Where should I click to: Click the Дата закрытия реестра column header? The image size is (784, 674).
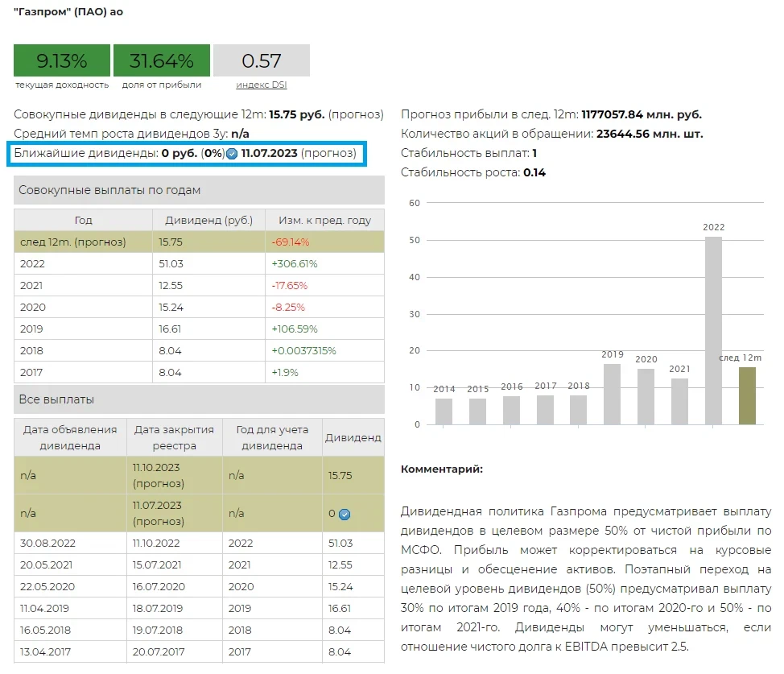click(x=174, y=437)
